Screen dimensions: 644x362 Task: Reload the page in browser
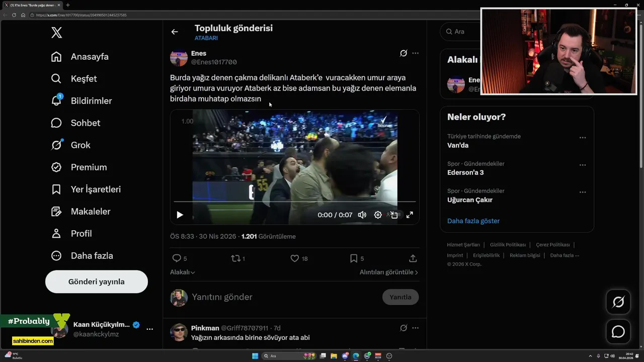14,15
